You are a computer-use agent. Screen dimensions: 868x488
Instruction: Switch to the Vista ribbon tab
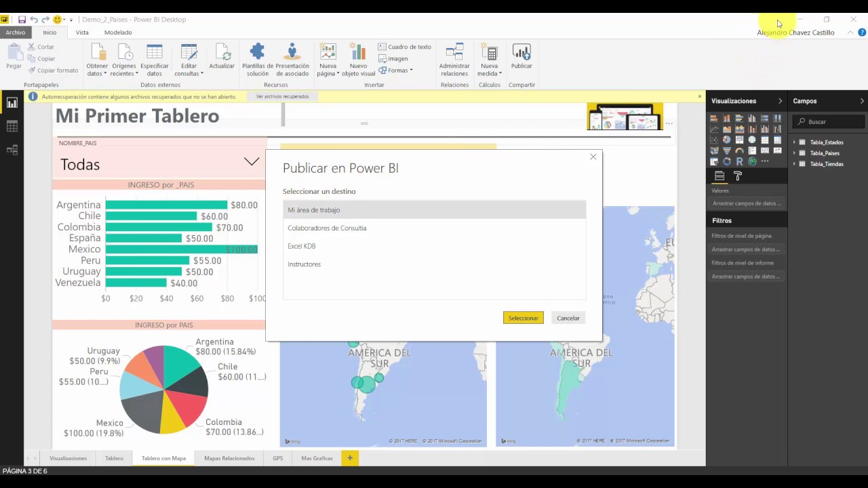tap(82, 33)
